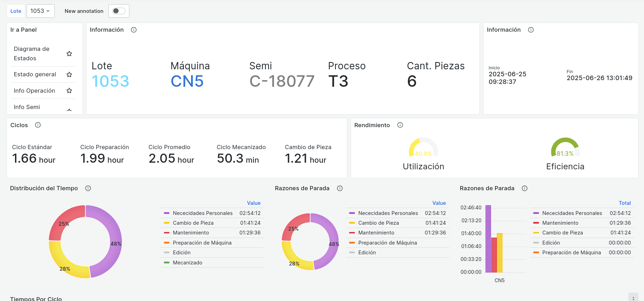Enable the New annotation toggle
644x301 pixels.
pos(119,11)
